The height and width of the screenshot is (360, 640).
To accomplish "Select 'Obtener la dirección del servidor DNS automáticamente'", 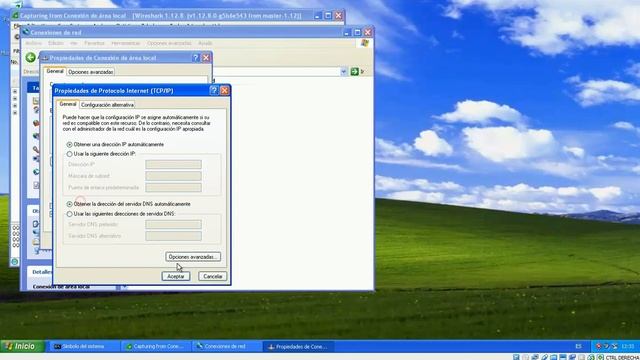I will (x=69, y=204).
